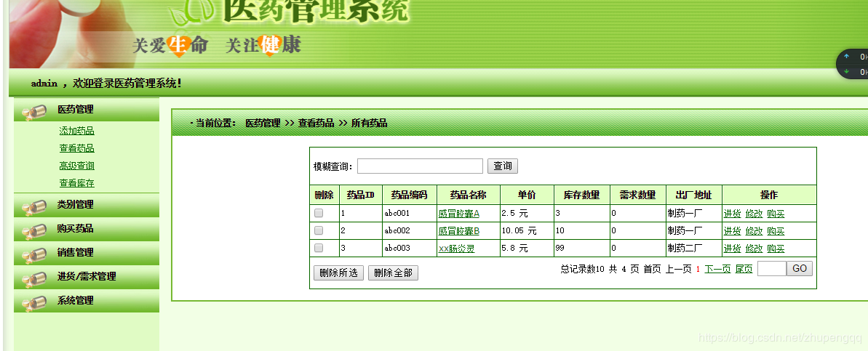Image resolution: width=868 pixels, height=351 pixels.
Task: Expand the 类别管理 sidebar section
Action: click(x=75, y=205)
